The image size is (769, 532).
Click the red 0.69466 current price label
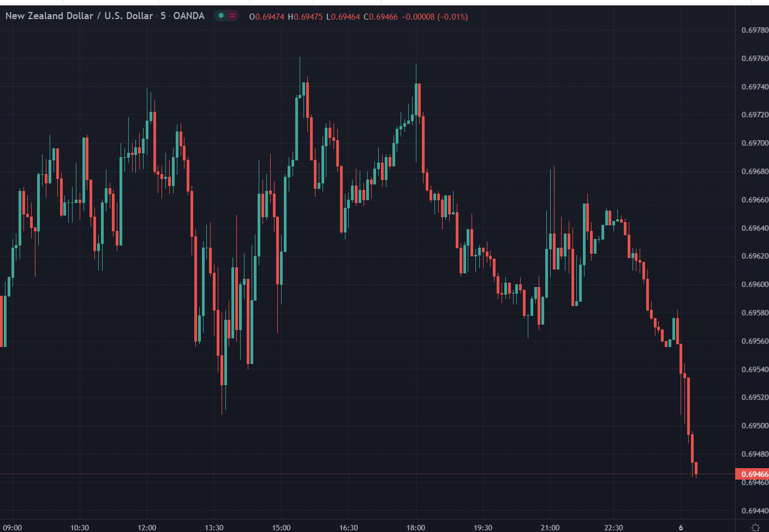(x=753, y=474)
